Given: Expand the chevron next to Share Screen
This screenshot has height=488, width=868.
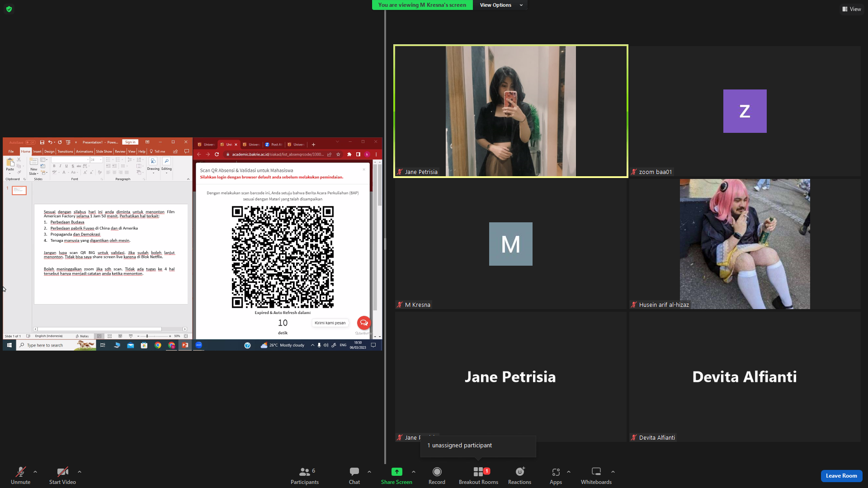Looking at the screenshot, I should 414,472.
